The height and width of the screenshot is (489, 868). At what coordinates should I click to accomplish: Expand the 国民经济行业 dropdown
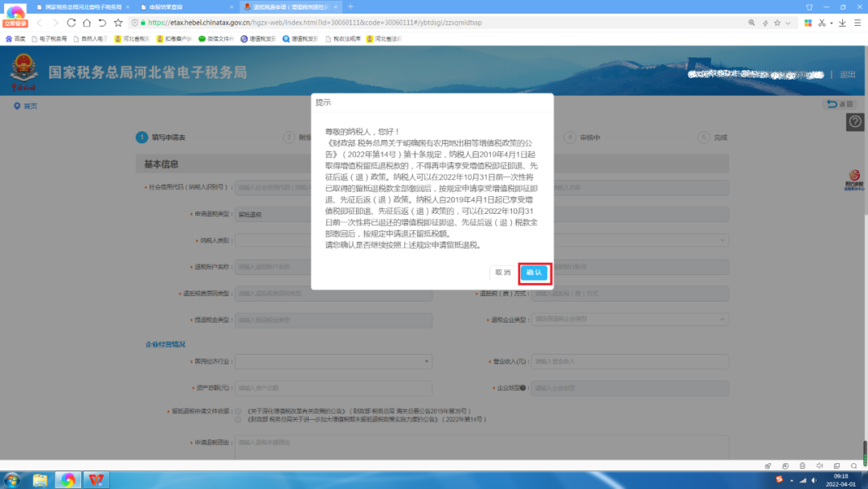coord(334,362)
